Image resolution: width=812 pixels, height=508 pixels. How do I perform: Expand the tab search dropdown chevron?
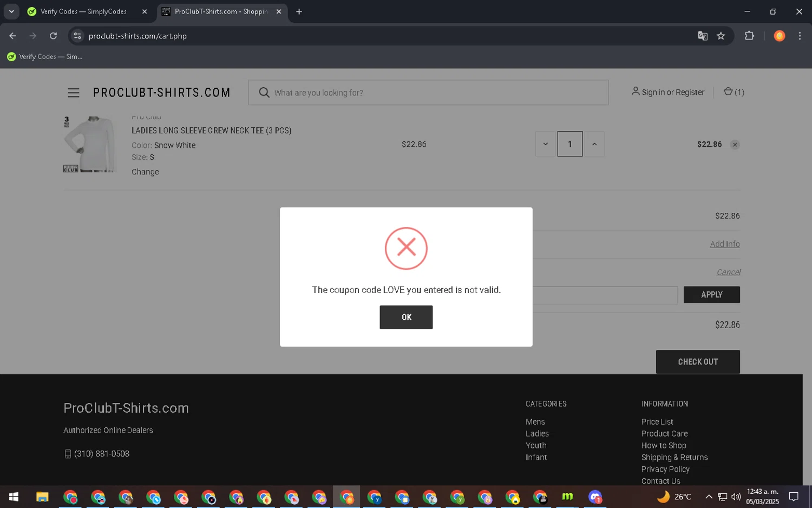[x=11, y=11]
